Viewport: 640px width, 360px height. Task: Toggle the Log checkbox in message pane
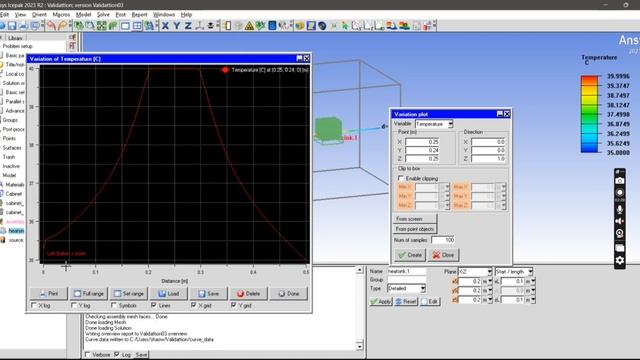click(x=117, y=354)
